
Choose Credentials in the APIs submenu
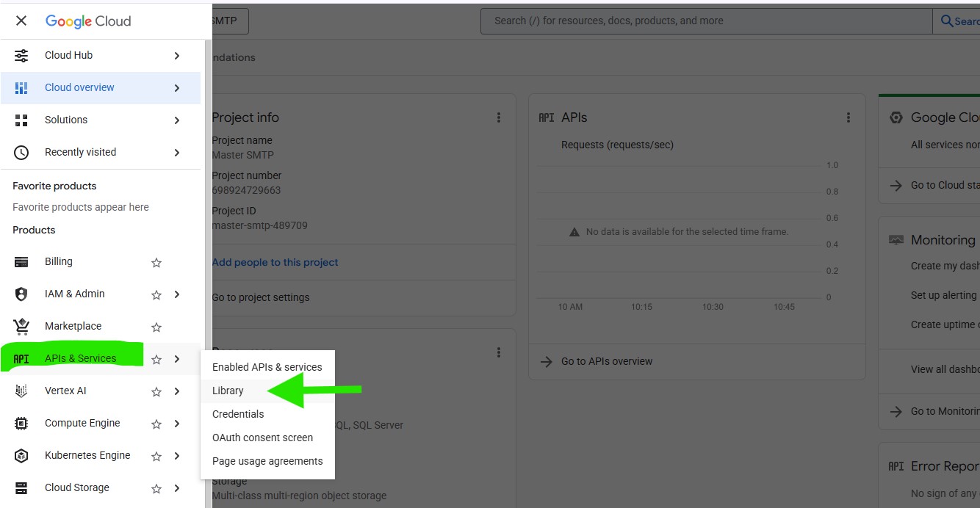tap(238, 414)
